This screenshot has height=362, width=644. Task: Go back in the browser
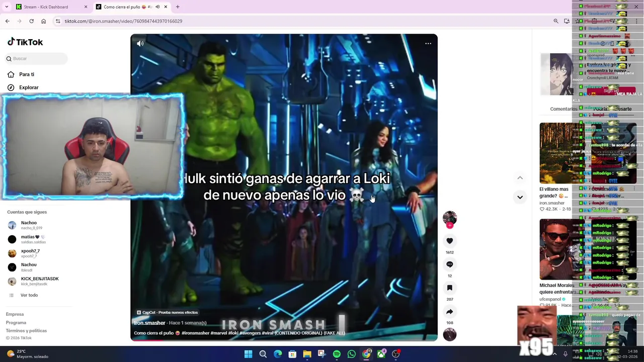(x=7, y=21)
